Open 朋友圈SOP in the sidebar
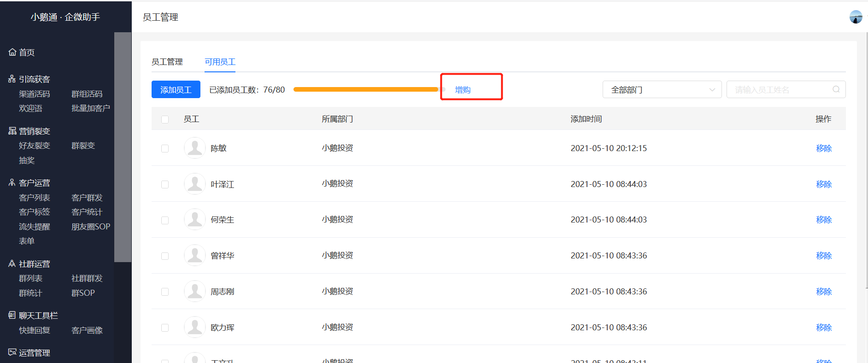The width and height of the screenshot is (868, 363). pyautogui.click(x=91, y=226)
